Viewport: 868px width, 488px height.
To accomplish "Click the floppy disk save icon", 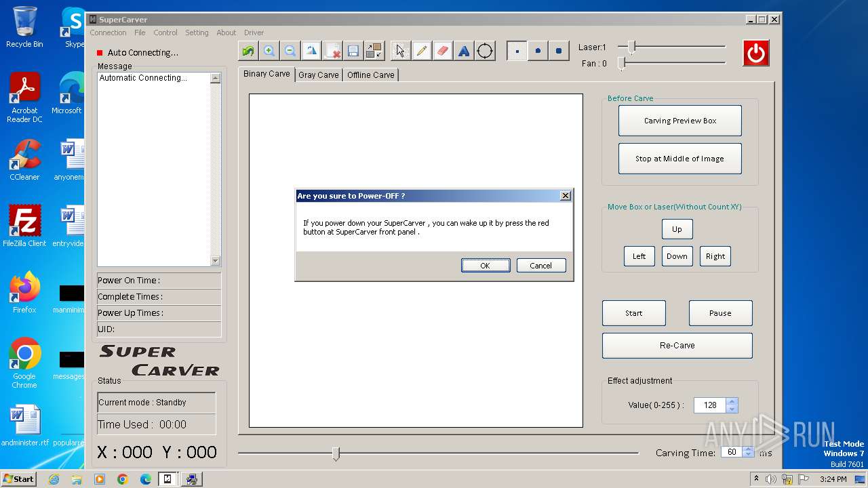I will click(x=353, y=51).
